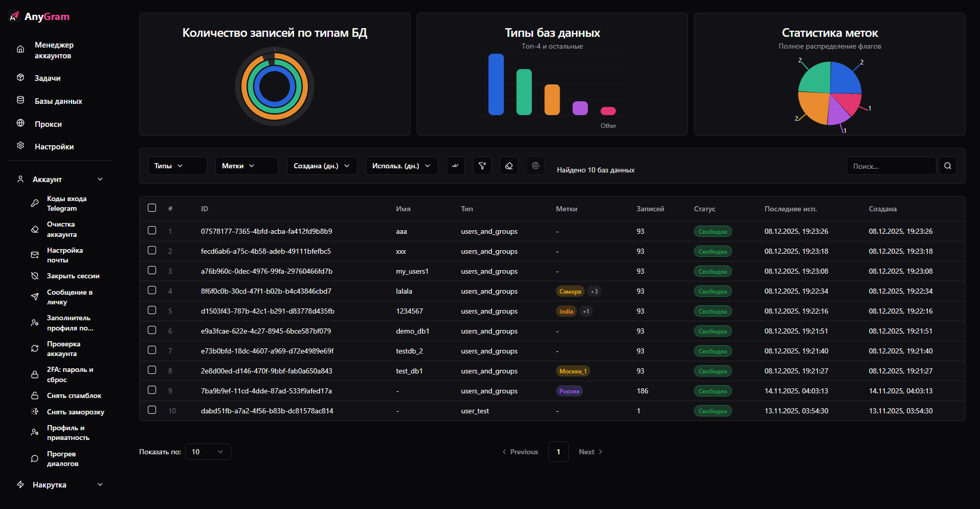
Task: Open the Типы filter dropdown
Action: (x=177, y=166)
